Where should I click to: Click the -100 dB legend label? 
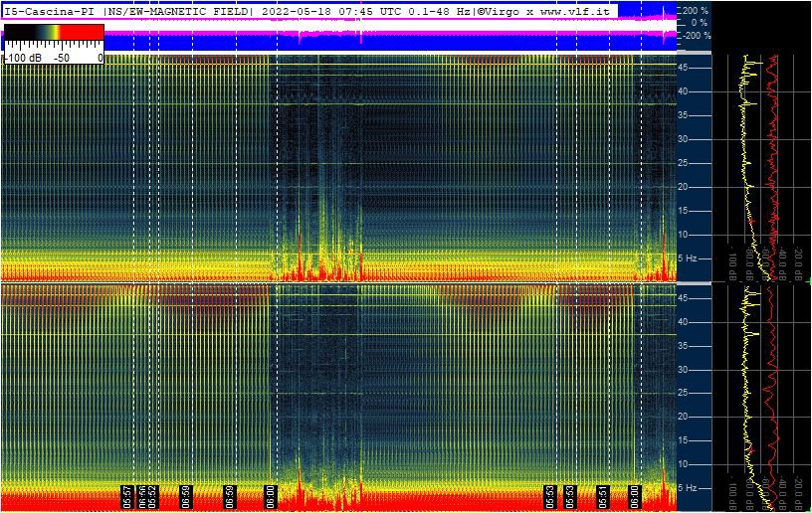[20, 59]
